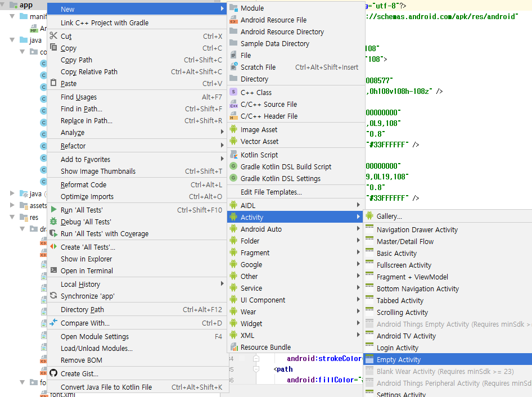Select Open Module Settings entry
The image size is (532, 397).
(x=137, y=337)
